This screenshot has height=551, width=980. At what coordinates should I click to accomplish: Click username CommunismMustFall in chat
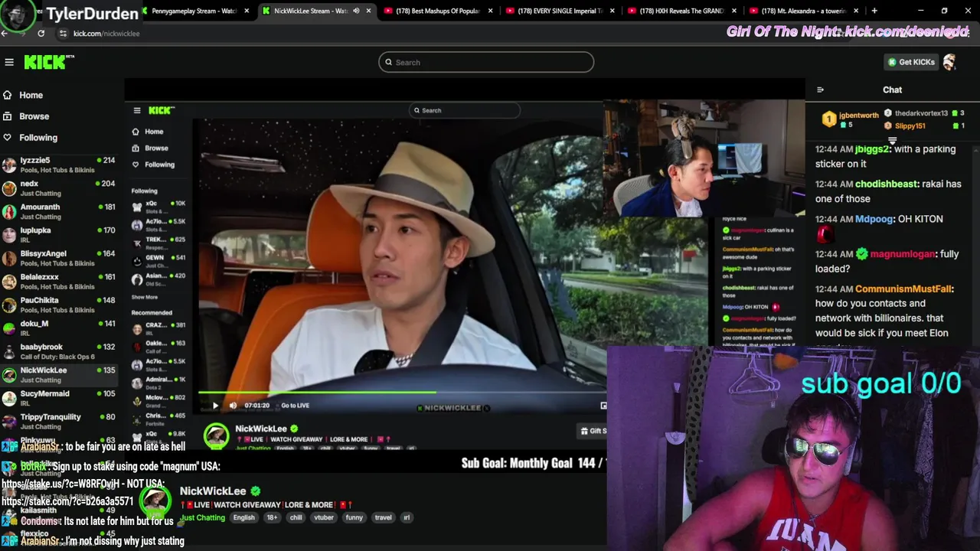903,289
